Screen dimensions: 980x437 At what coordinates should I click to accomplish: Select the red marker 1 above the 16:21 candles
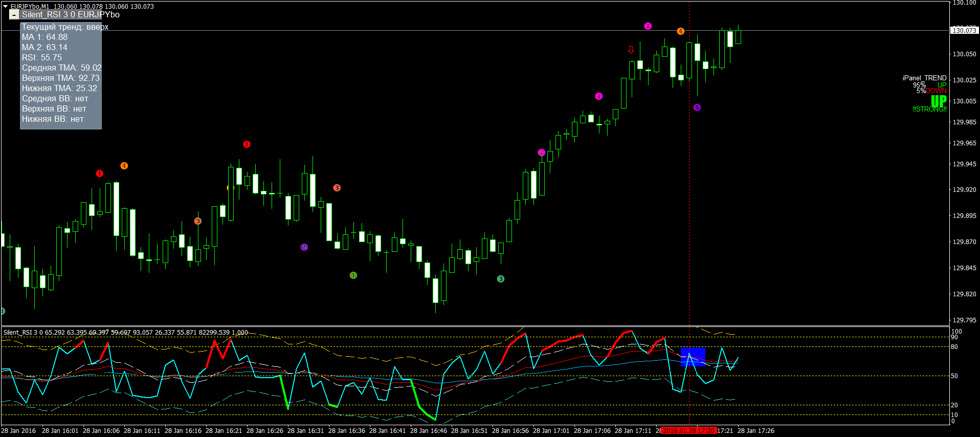247,144
